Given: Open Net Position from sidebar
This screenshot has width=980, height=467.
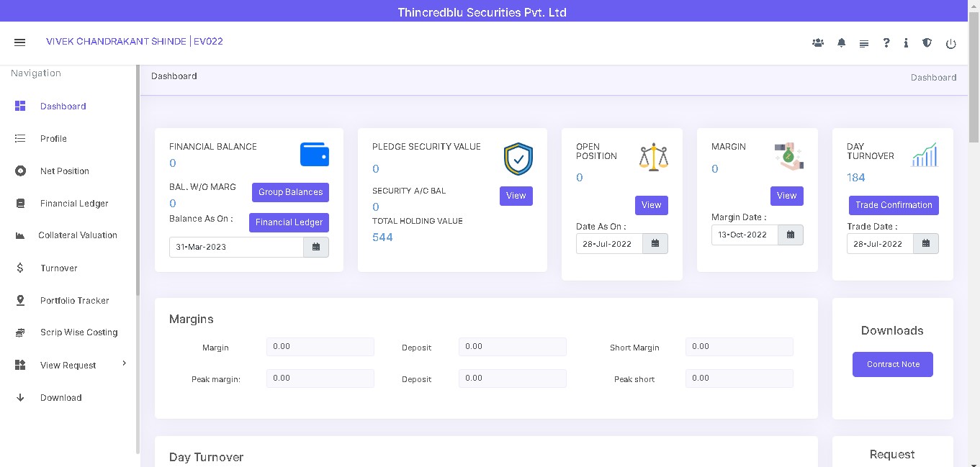Looking at the screenshot, I should 64,171.
